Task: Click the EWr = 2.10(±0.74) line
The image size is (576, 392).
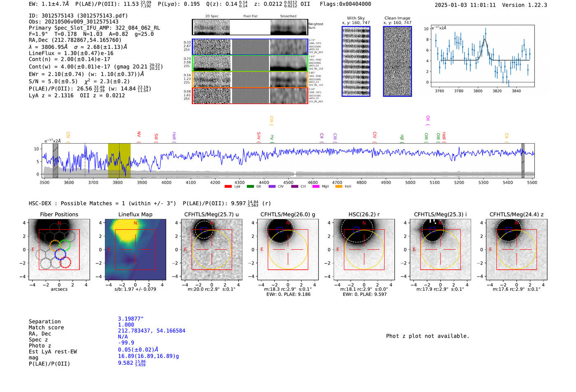Action: click(86, 74)
